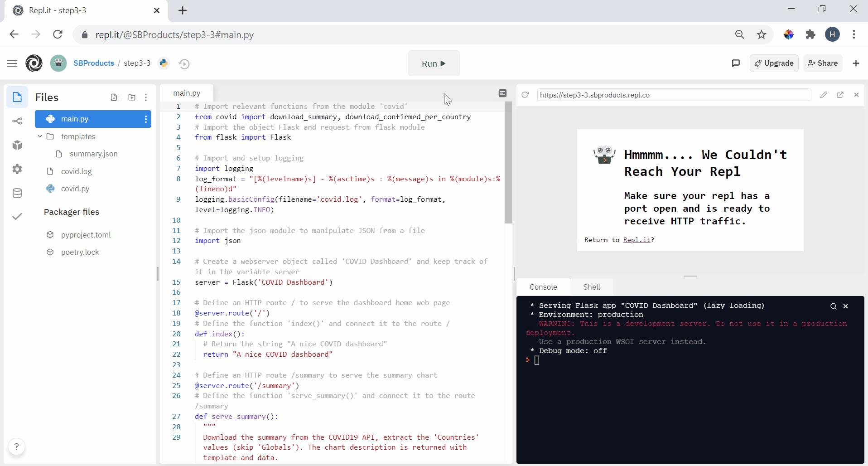868x466 pixels.
Task: Collapse the templates folder
Action: tap(40, 136)
